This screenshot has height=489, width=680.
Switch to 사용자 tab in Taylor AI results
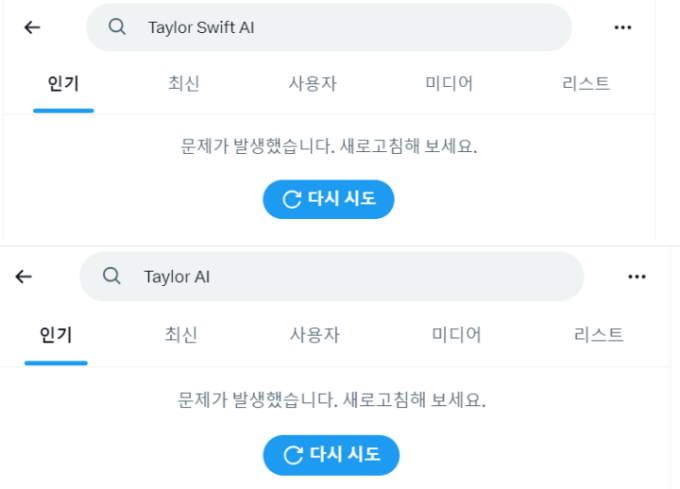[315, 335]
